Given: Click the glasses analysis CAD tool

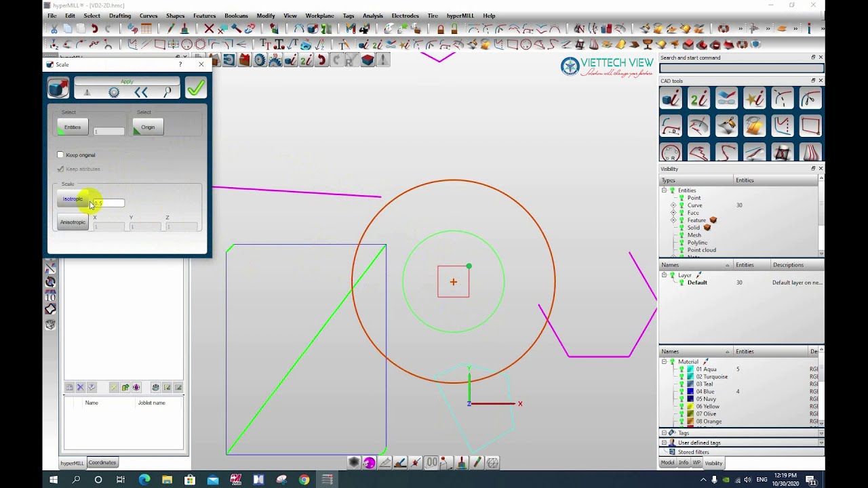Looking at the screenshot, I should 726,99.
